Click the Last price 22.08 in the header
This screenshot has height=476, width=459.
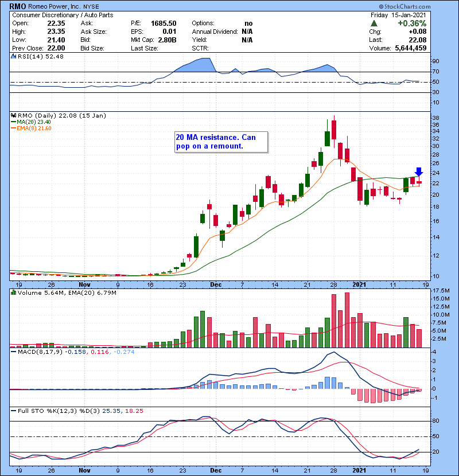(x=418, y=40)
